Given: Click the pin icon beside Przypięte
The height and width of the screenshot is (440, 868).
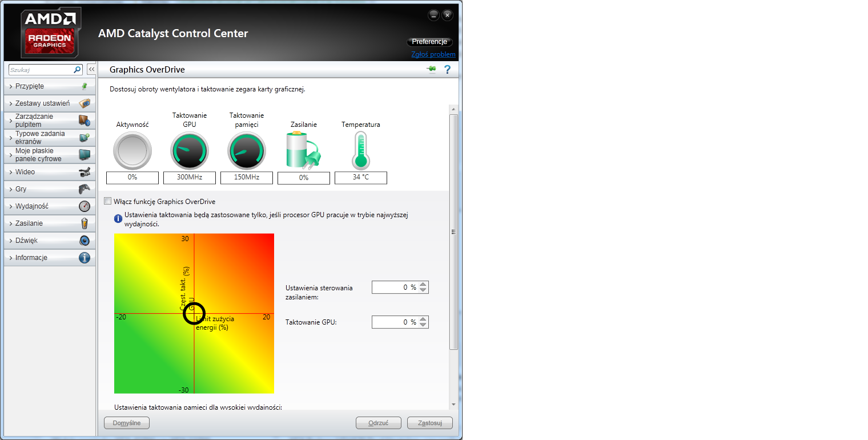Looking at the screenshot, I should tap(85, 86).
